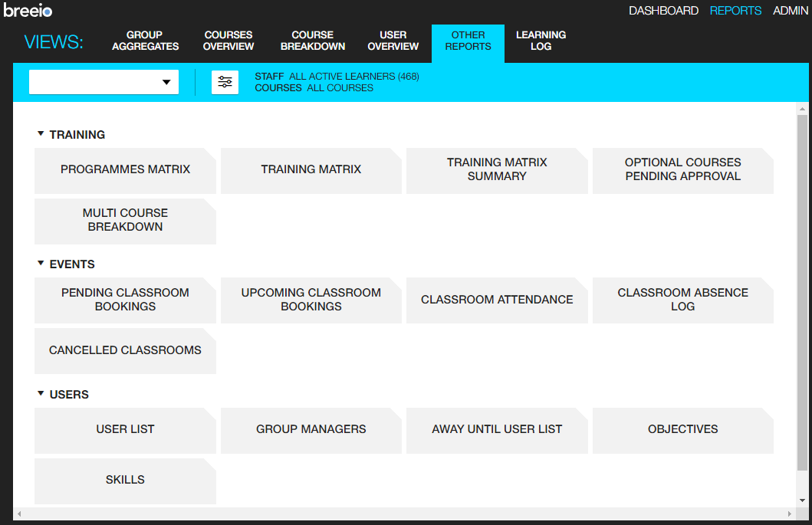Open the Programmes Matrix report
Image resolution: width=812 pixels, height=525 pixels.
coord(125,171)
